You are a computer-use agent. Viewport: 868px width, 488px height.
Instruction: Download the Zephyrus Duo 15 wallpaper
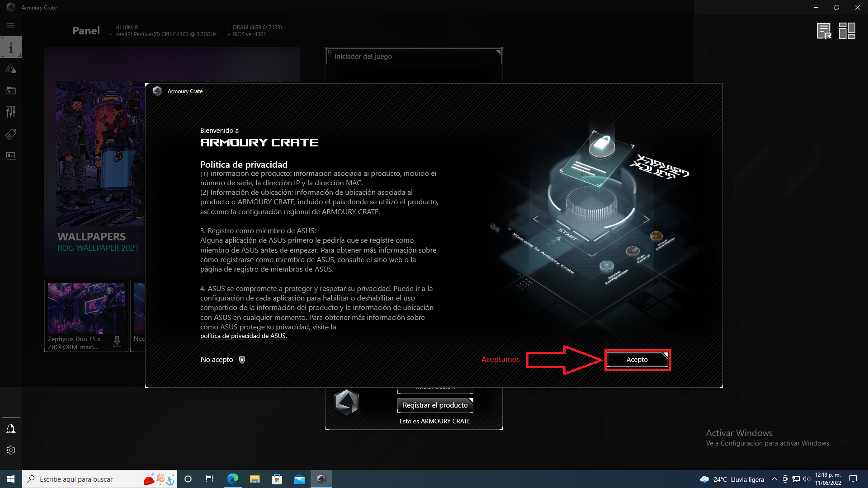pos(117,341)
